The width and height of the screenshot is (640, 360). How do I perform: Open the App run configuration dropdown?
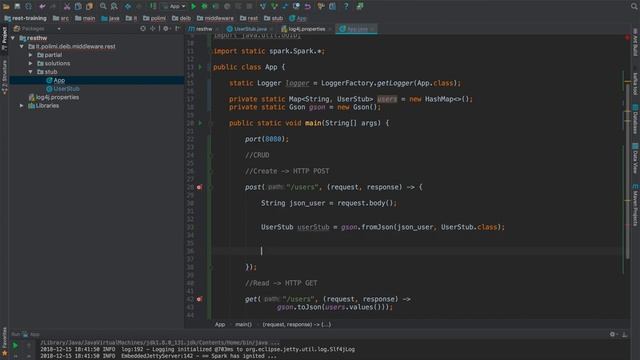coord(174,6)
